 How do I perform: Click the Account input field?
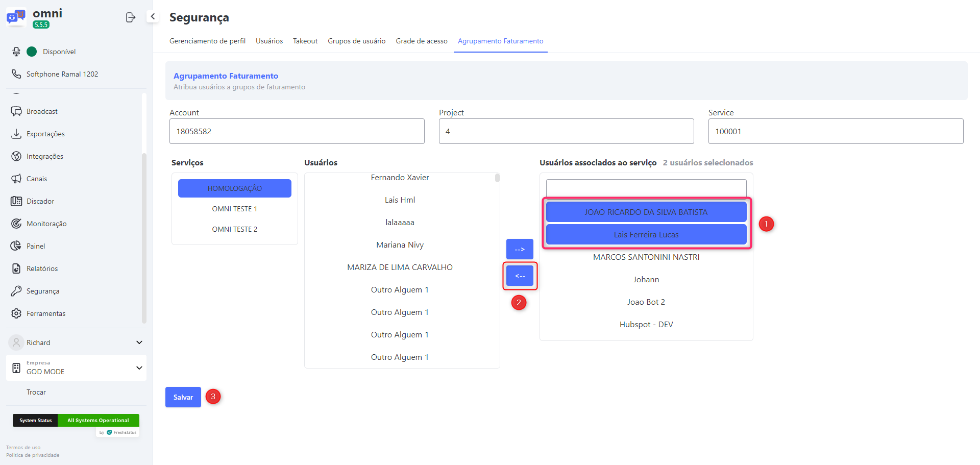click(x=297, y=131)
